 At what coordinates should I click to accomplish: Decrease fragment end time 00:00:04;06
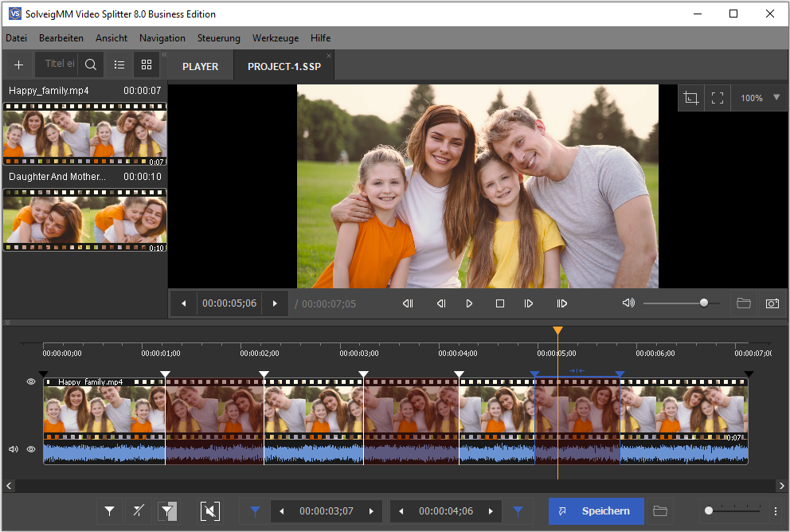click(x=401, y=511)
